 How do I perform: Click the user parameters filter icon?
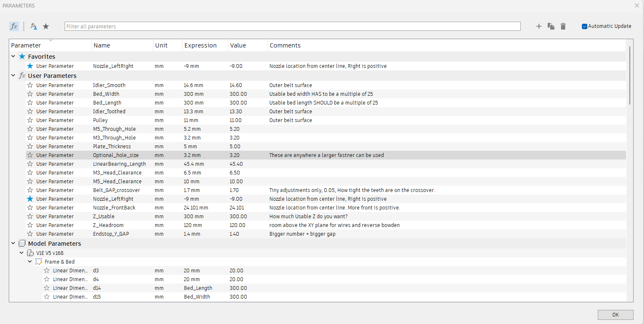(x=33, y=26)
